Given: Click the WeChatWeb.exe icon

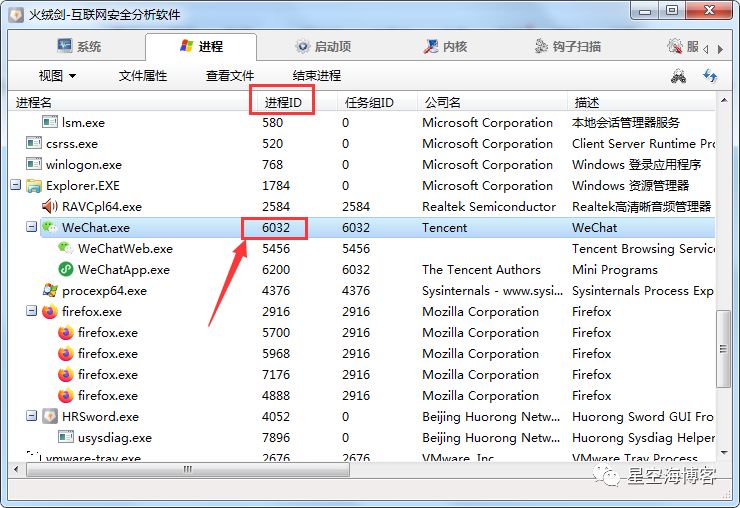Looking at the screenshot, I should (66, 248).
